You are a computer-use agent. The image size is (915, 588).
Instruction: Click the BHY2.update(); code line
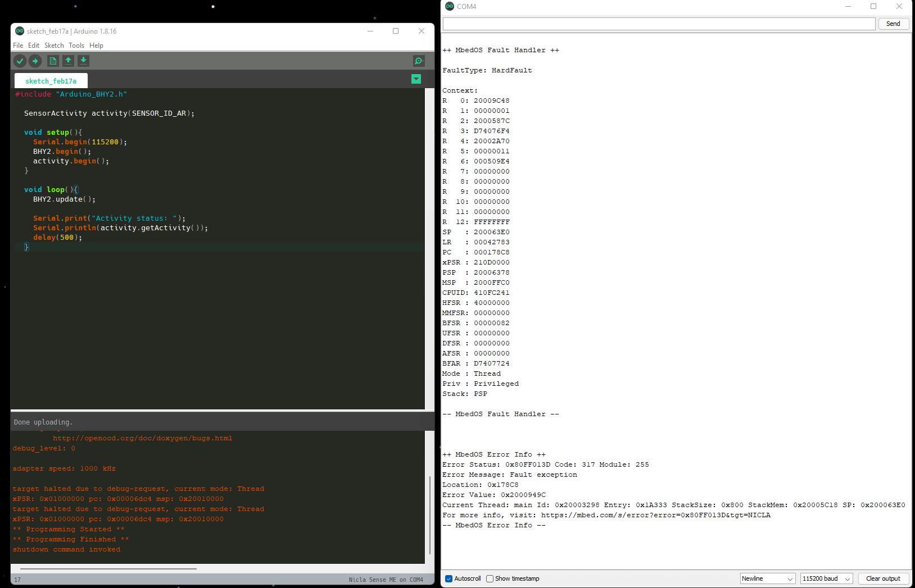(64, 199)
